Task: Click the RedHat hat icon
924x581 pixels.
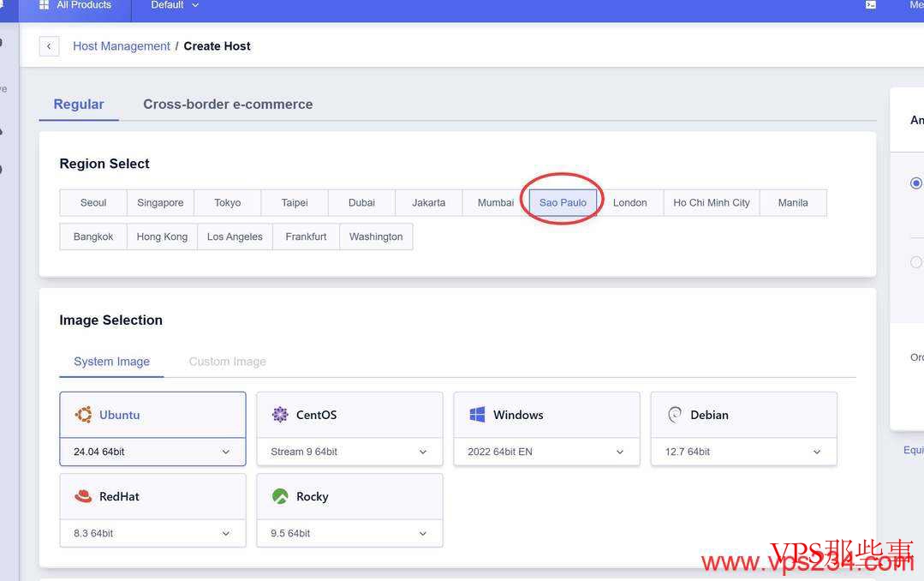Action: coord(83,496)
